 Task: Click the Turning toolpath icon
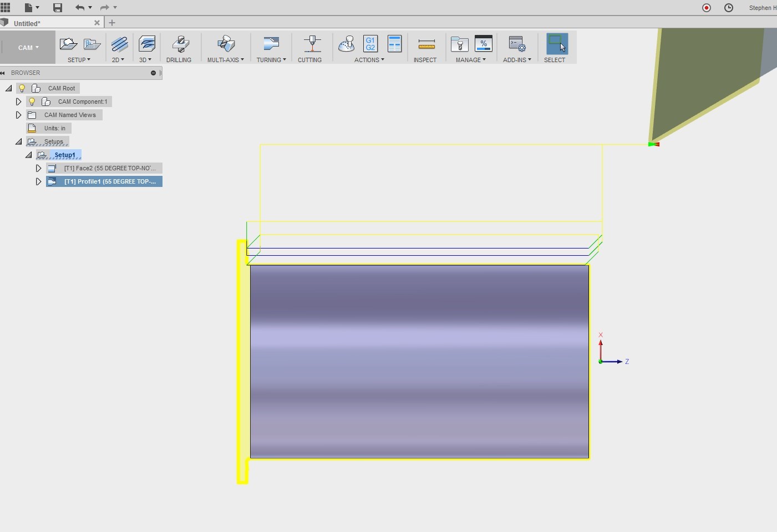click(x=271, y=44)
